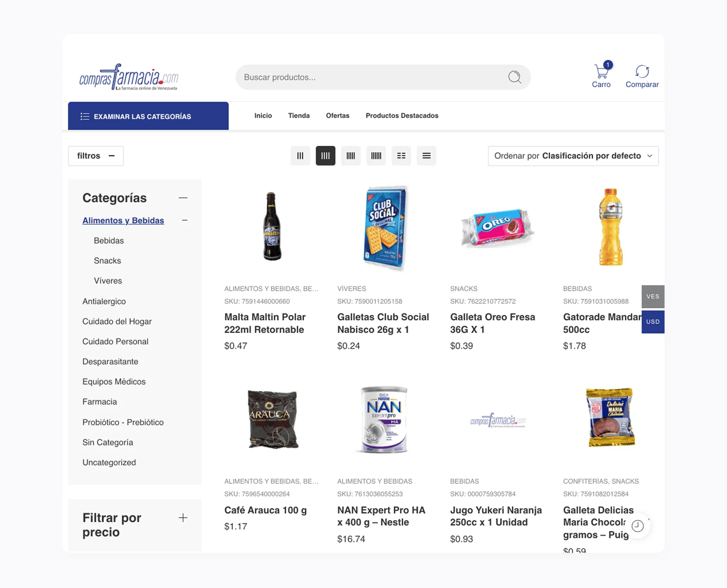Open the recently viewed clock icon

[x=638, y=526]
